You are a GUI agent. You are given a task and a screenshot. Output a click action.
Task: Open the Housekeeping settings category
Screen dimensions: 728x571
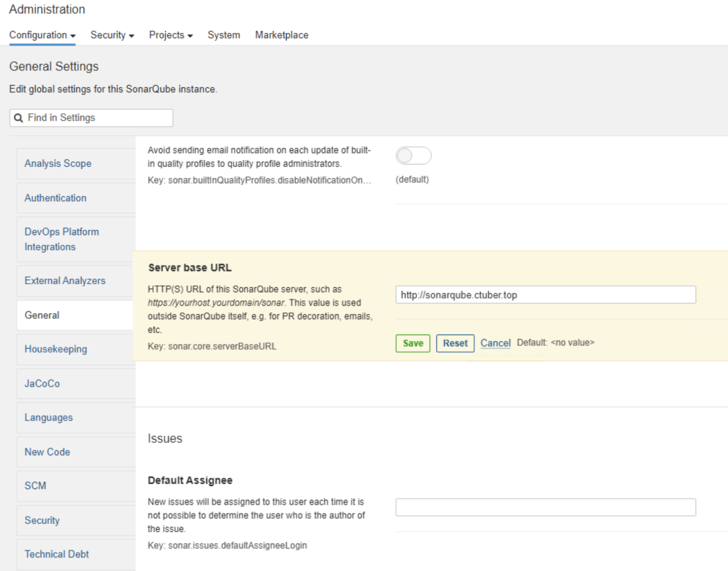pos(56,349)
